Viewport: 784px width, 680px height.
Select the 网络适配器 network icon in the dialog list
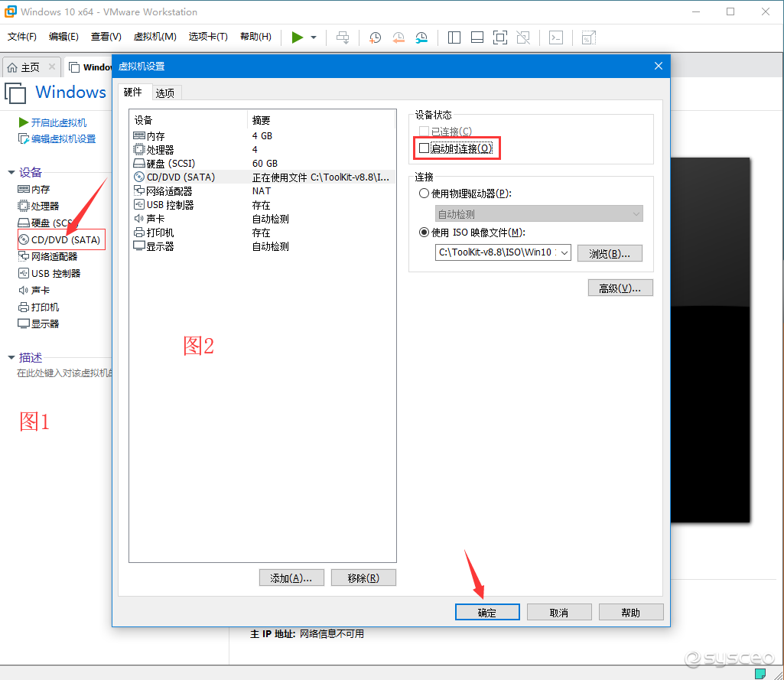click(139, 190)
